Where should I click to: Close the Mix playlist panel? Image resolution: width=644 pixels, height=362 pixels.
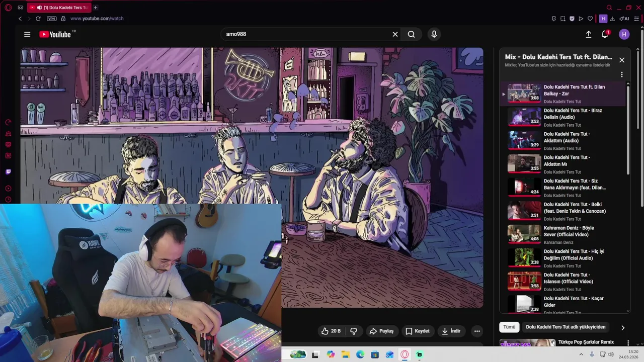pyautogui.click(x=622, y=60)
